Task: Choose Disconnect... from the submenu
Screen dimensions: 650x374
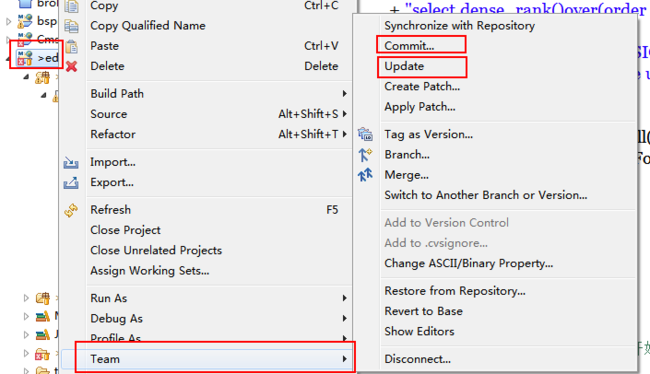Action: [x=417, y=359]
